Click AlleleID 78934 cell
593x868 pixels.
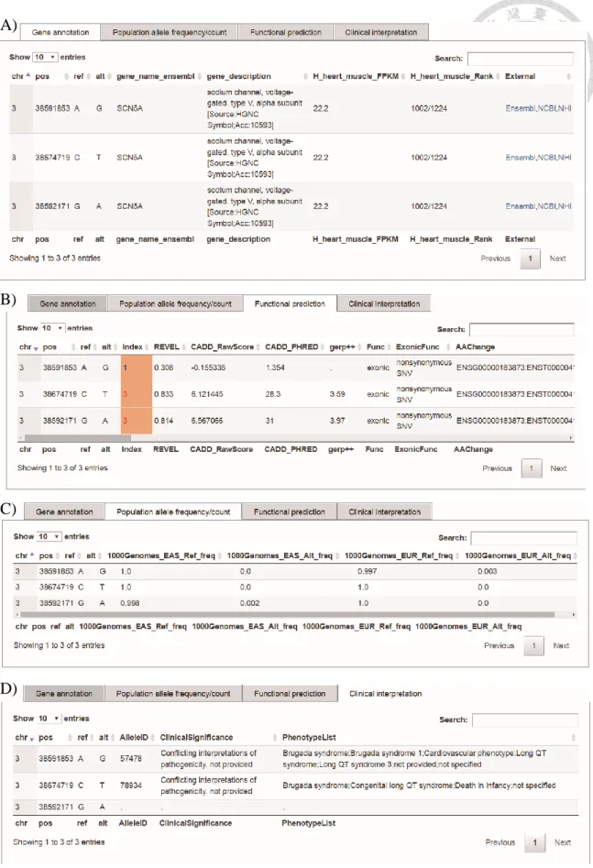click(131, 786)
